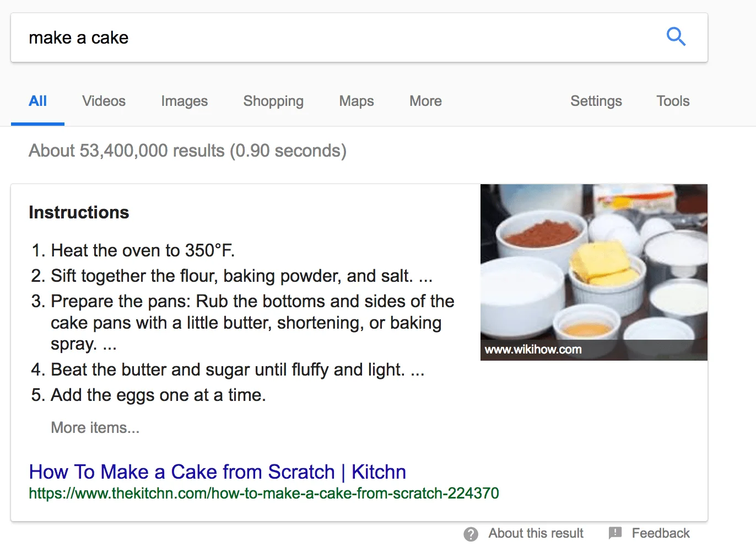Open the Settings dropdown
The image size is (756, 557).
click(x=596, y=101)
